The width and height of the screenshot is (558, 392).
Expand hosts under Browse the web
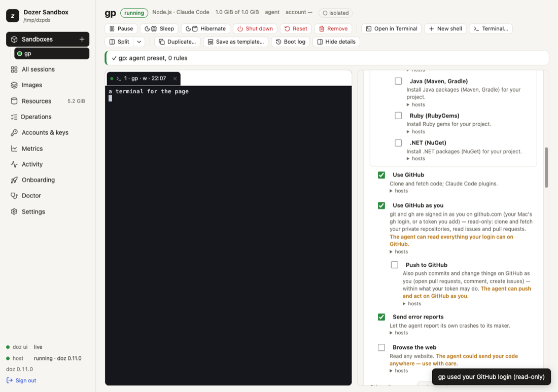click(399, 371)
